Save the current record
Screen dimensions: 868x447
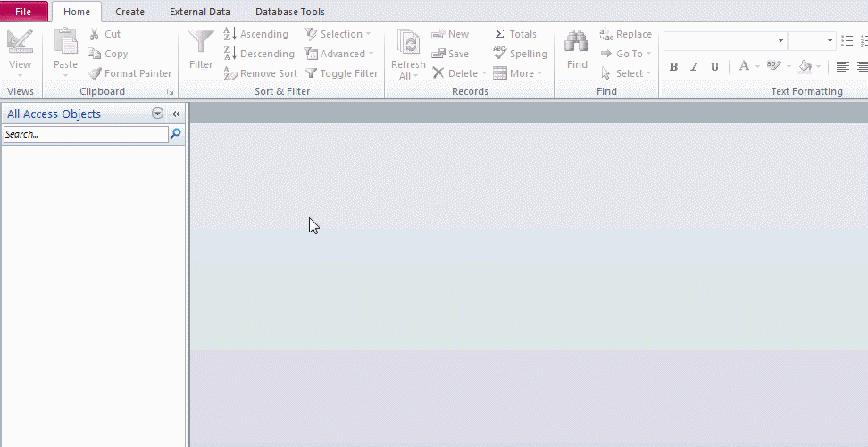pos(450,54)
